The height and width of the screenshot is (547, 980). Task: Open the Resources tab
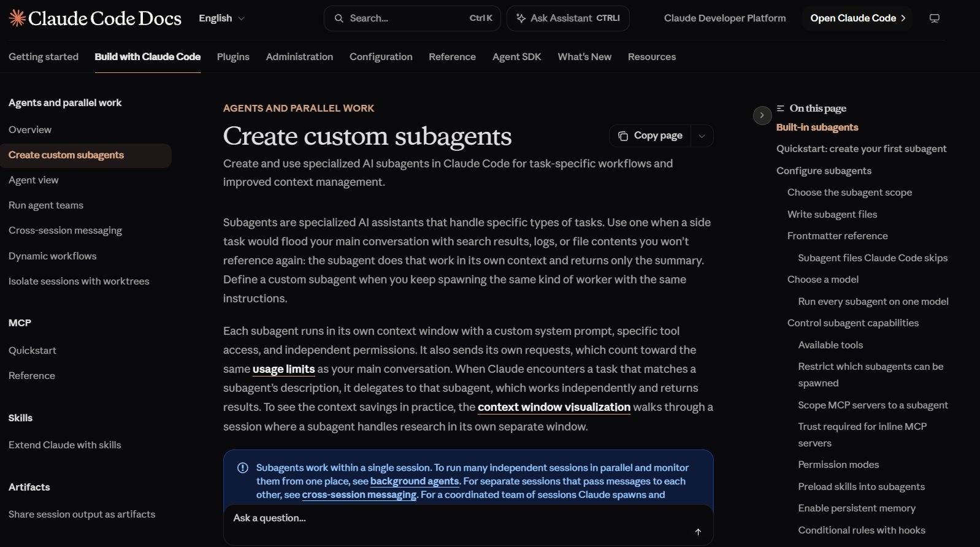(652, 56)
